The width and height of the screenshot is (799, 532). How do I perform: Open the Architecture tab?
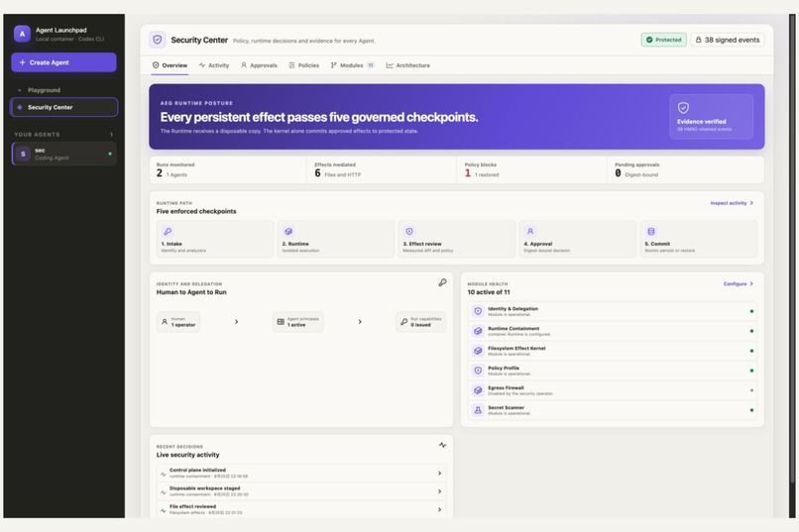408,65
